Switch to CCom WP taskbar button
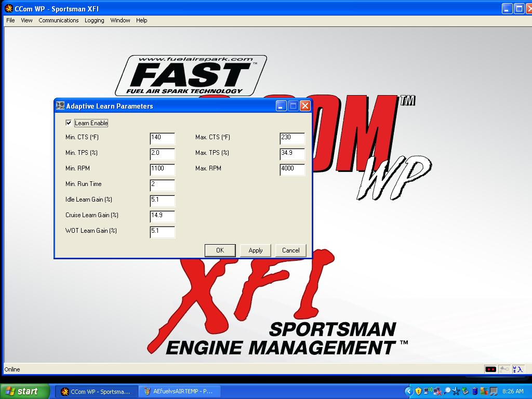This screenshot has height=399, width=532. tap(96, 392)
